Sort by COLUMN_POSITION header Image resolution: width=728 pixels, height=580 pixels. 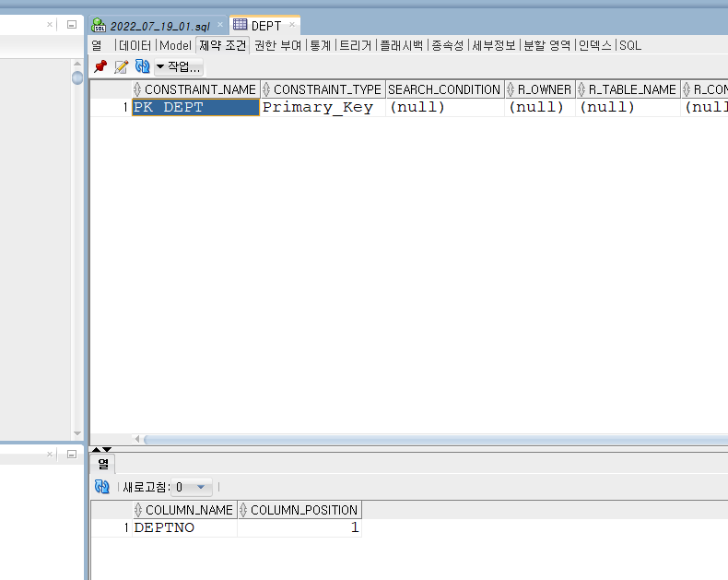coord(299,510)
